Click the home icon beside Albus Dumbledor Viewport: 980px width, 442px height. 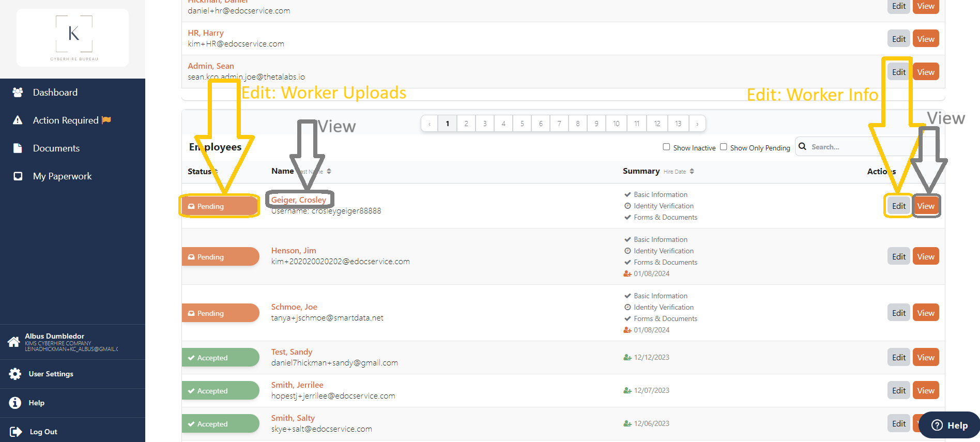[x=13, y=342]
